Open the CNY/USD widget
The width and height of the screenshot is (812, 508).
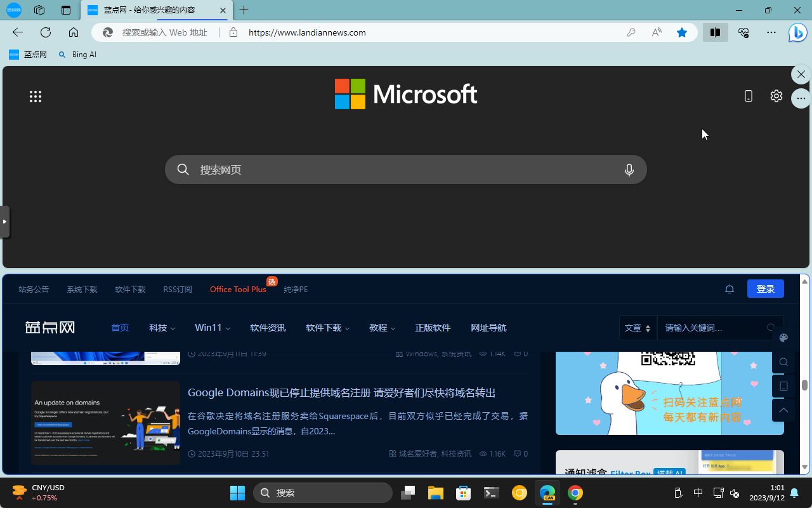pyautogui.click(x=39, y=493)
